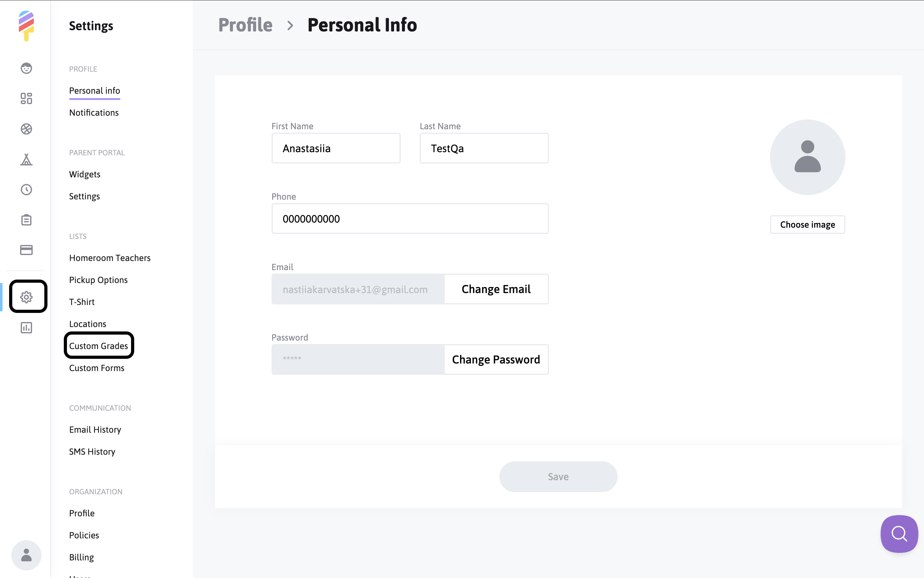Open the bar chart reports icon
Viewport: 924px width, 578px height.
pos(26,328)
